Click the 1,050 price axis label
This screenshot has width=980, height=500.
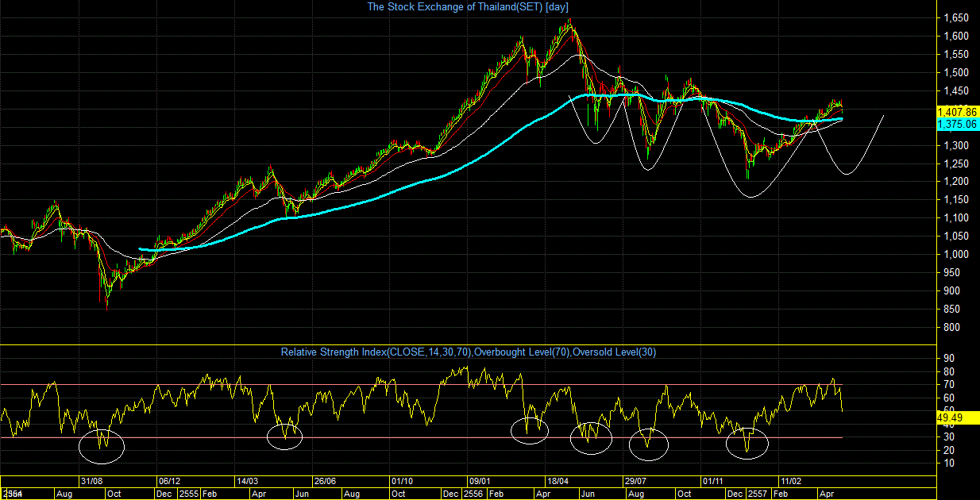click(x=955, y=237)
